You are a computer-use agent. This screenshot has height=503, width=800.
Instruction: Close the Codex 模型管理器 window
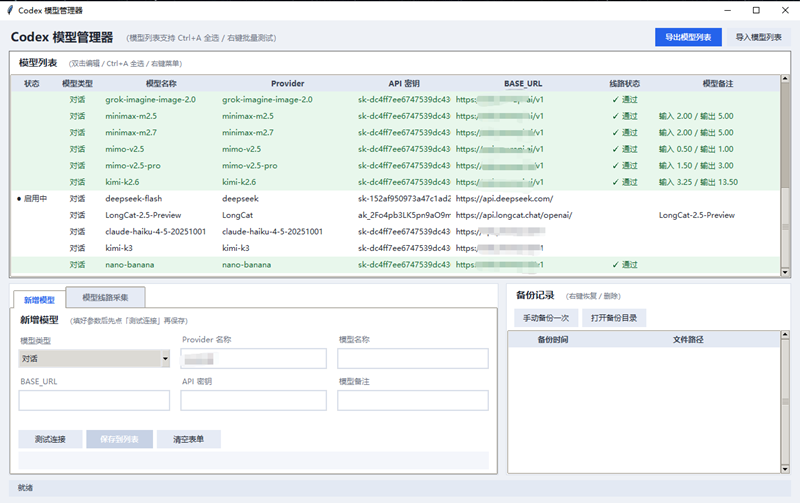(785, 10)
